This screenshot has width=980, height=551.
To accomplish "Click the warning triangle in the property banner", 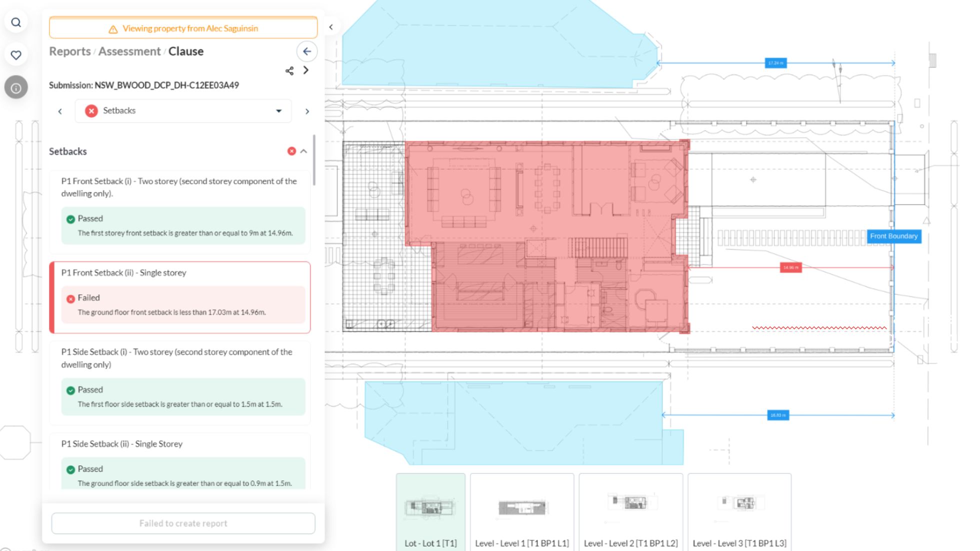I will click(x=112, y=28).
